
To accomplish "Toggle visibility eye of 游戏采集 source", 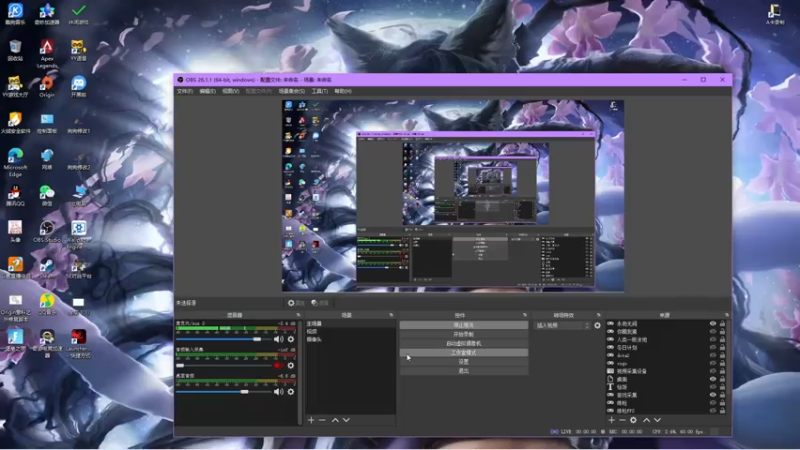I will click(x=713, y=395).
